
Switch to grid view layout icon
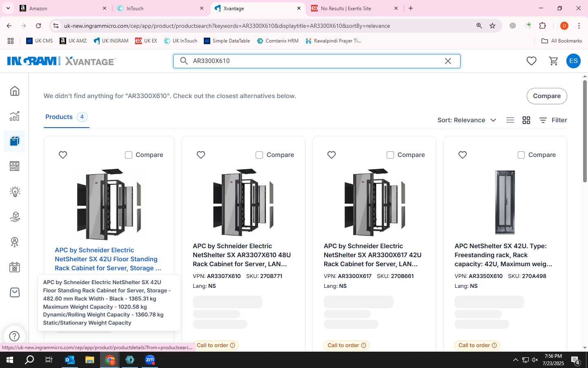click(526, 120)
